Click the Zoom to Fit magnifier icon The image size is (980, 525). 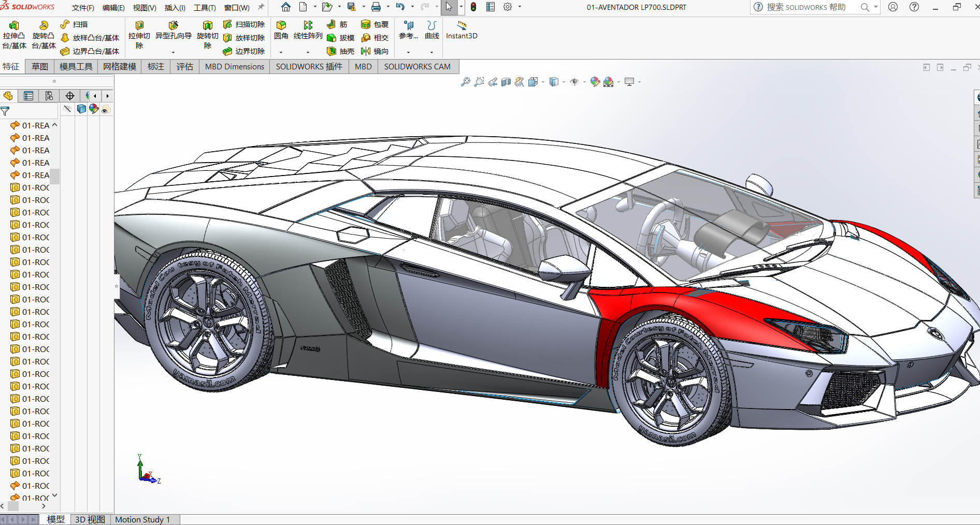(x=466, y=82)
